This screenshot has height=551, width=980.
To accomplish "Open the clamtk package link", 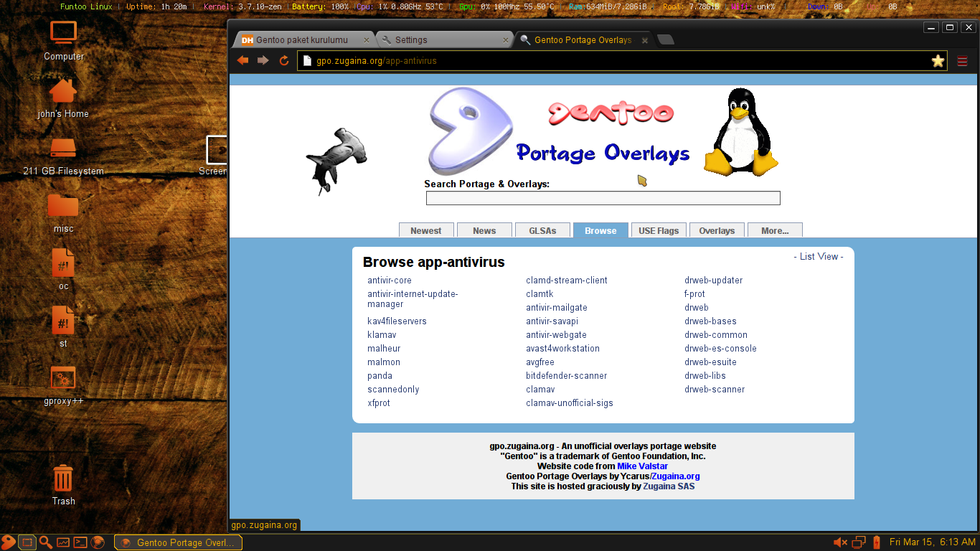I will pos(540,294).
